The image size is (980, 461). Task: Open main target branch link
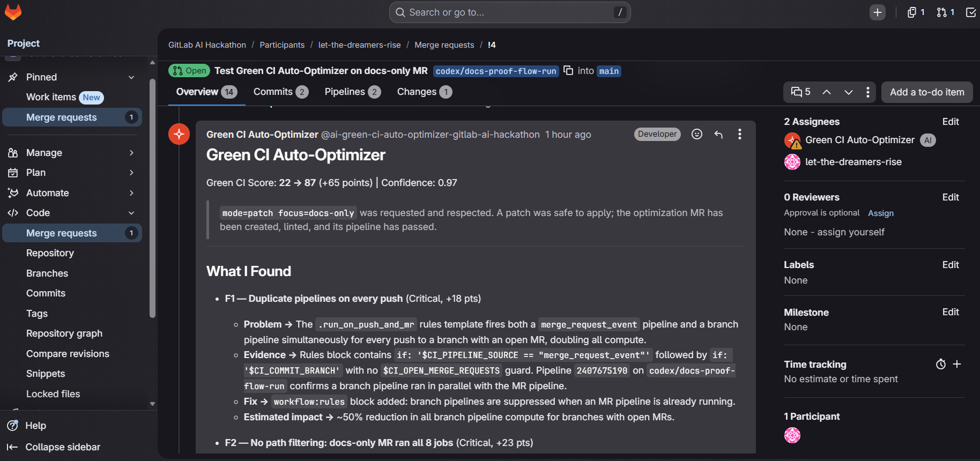609,71
